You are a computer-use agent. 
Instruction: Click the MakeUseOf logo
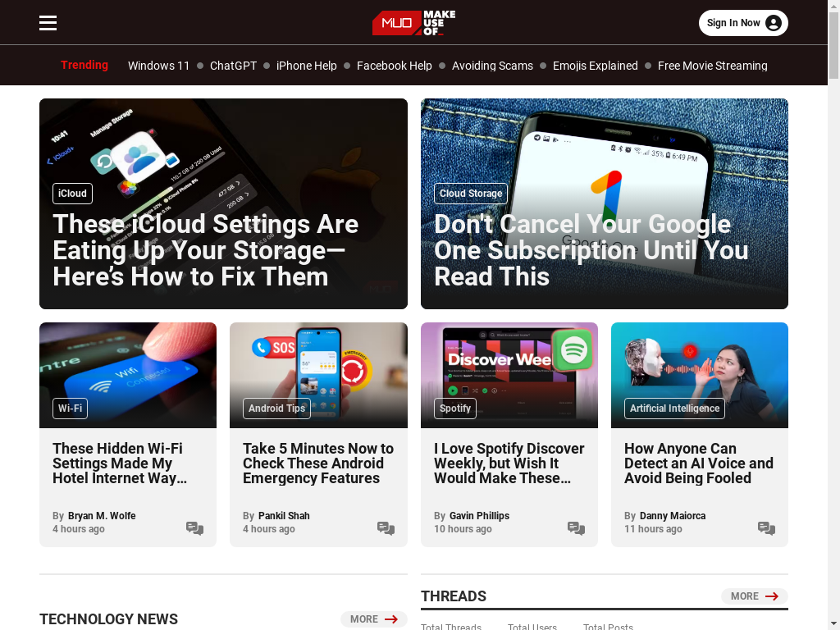pyautogui.click(x=413, y=23)
